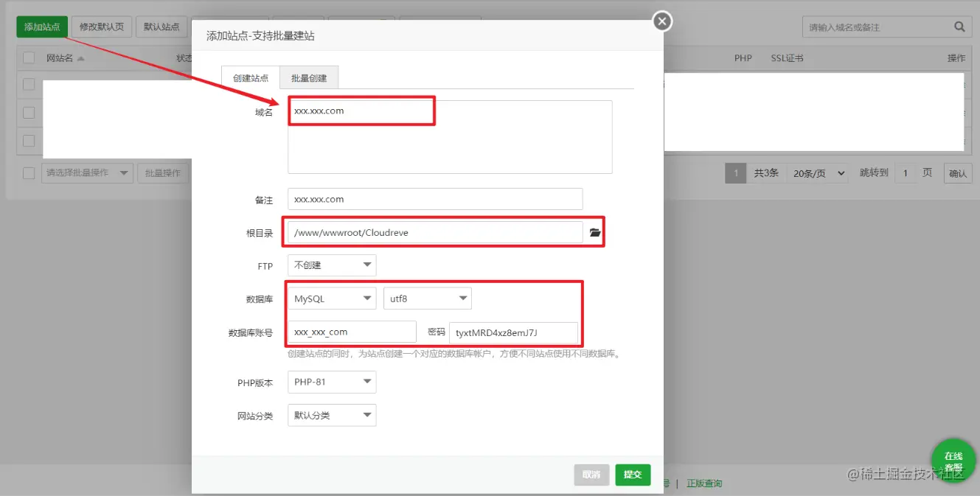Click the 正版查询 link at bottom
The width and height of the screenshot is (980, 496).
pos(704,483)
